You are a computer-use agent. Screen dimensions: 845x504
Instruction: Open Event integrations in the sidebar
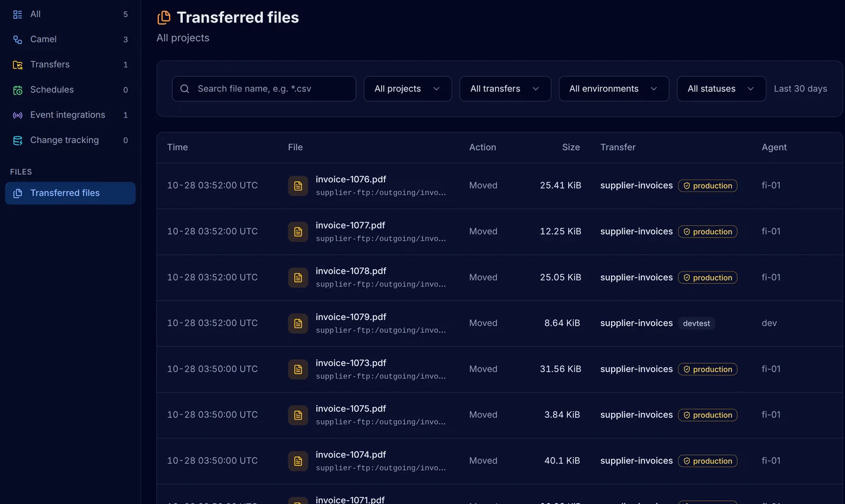70,115
